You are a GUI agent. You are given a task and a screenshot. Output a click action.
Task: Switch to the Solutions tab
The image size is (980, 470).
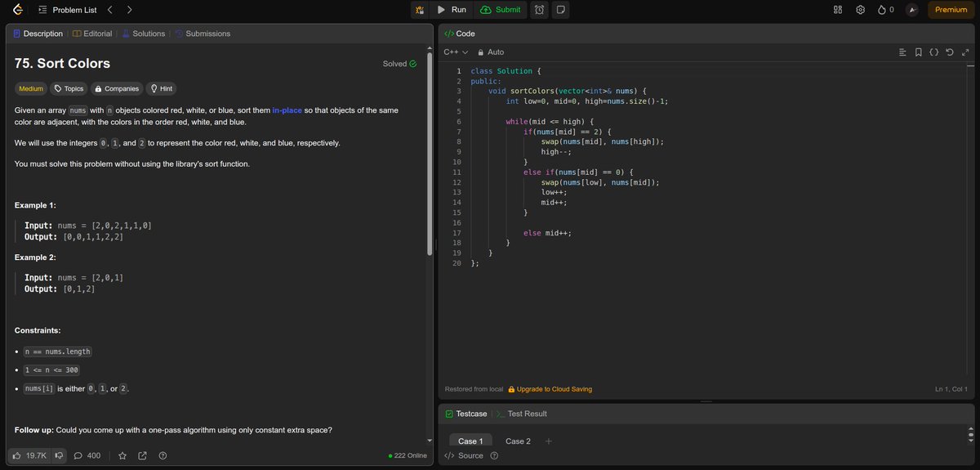click(x=143, y=34)
